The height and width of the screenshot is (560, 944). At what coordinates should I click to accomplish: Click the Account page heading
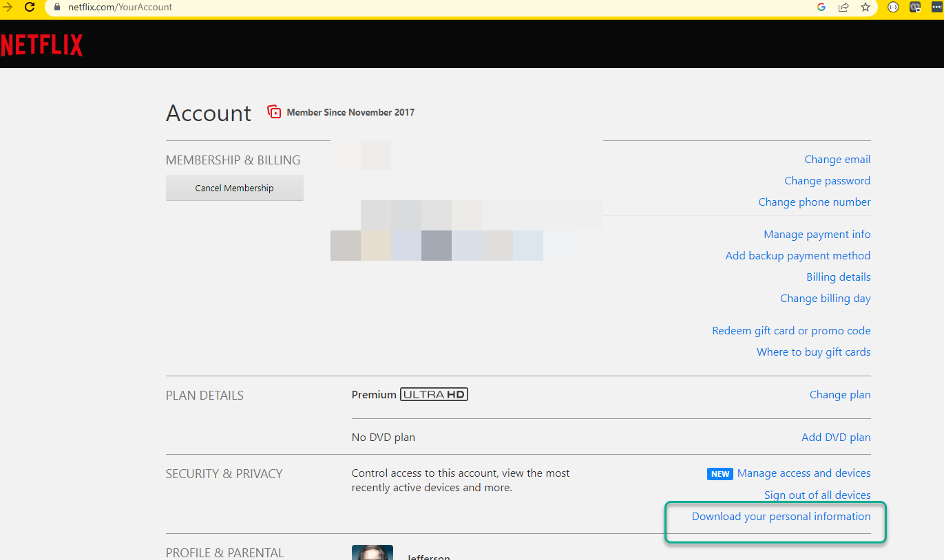point(209,113)
